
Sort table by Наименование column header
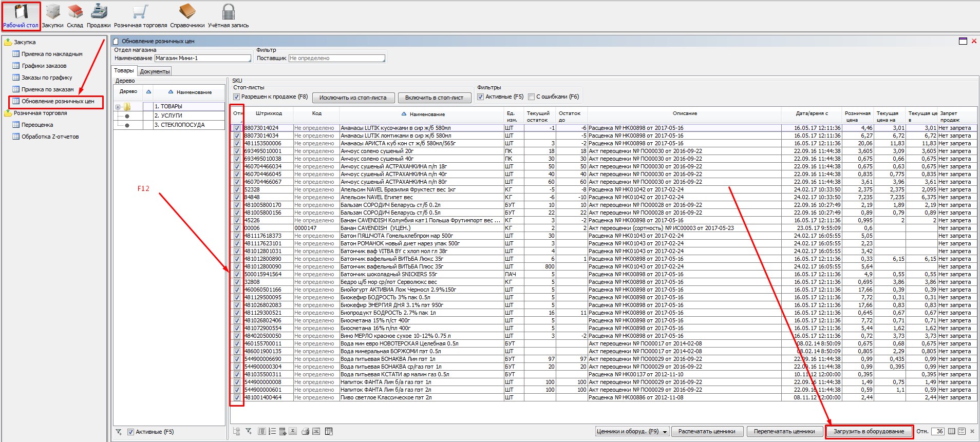[x=427, y=114]
